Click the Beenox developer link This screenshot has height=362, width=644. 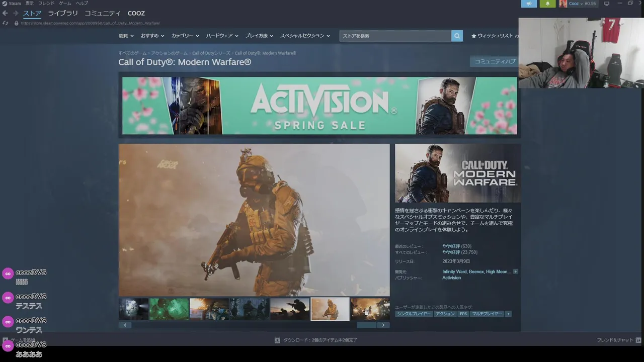coord(476,271)
